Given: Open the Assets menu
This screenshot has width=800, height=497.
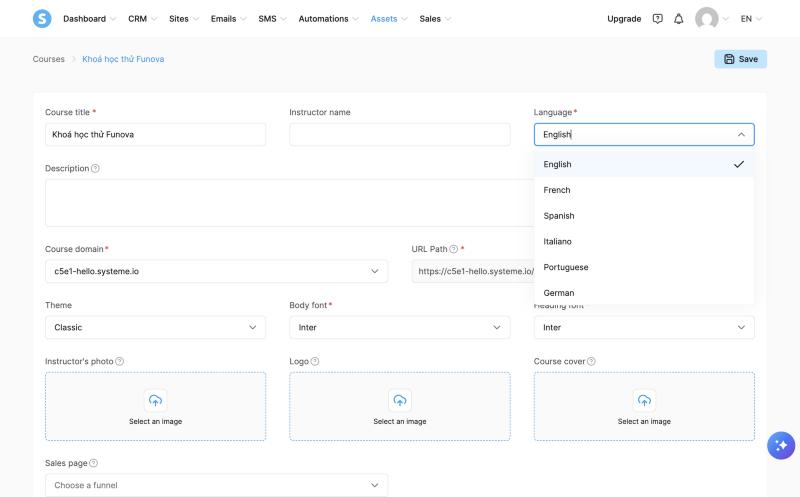Looking at the screenshot, I should (x=389, y=19).
